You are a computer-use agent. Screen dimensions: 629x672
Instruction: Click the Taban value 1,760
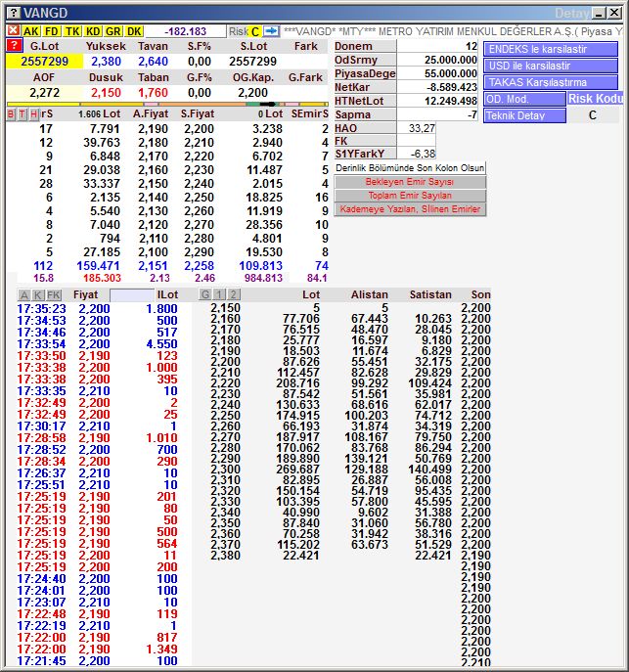(153, 93)
